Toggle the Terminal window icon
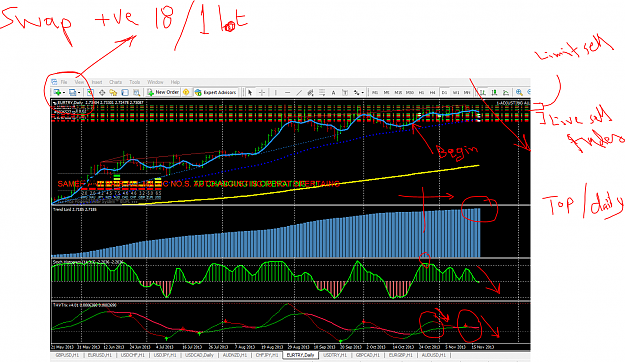The image size is (625, 362). pyautogui.click(x=125, y=92)
